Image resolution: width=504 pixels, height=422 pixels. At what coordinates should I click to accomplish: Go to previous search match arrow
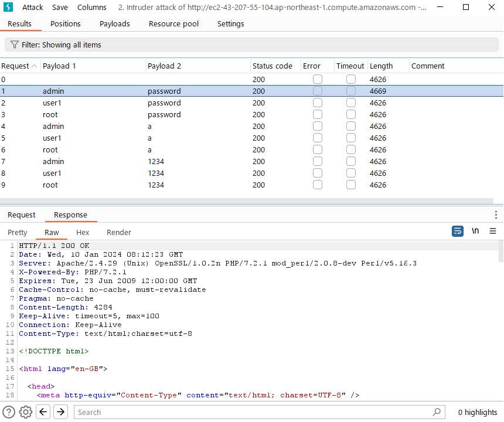[x=43, y=411]
